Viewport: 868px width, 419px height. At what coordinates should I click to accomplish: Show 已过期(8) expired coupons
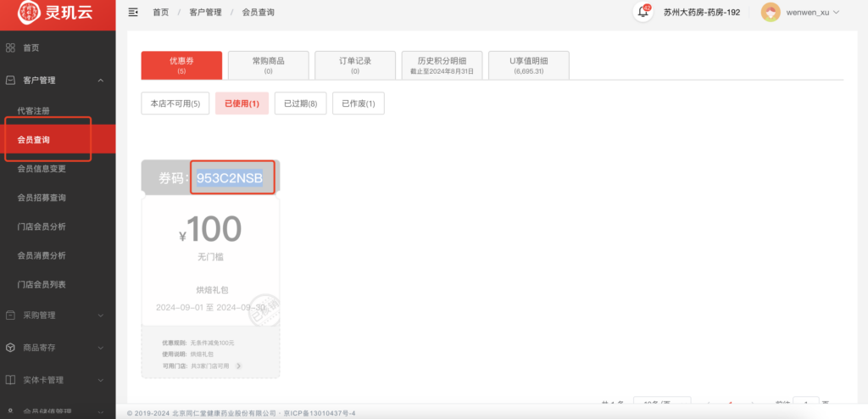300,103
